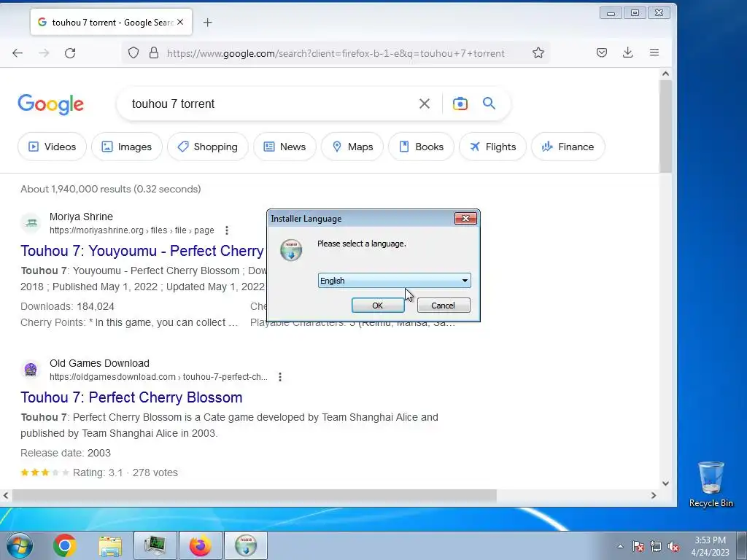
Task: Open a new Firefox tab
Action: 208,23
